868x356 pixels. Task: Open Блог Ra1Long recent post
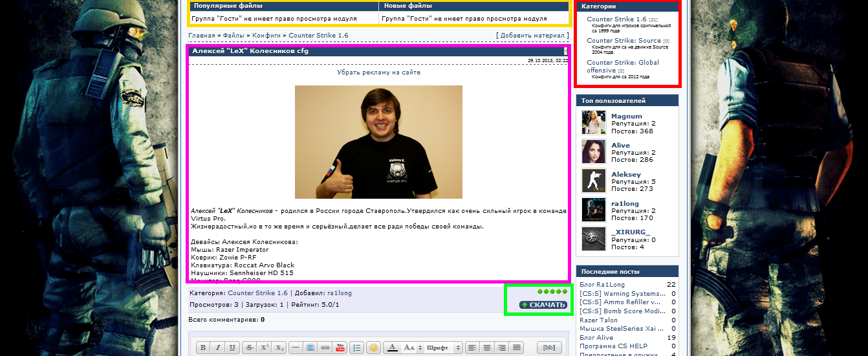(x=602, y=285)
